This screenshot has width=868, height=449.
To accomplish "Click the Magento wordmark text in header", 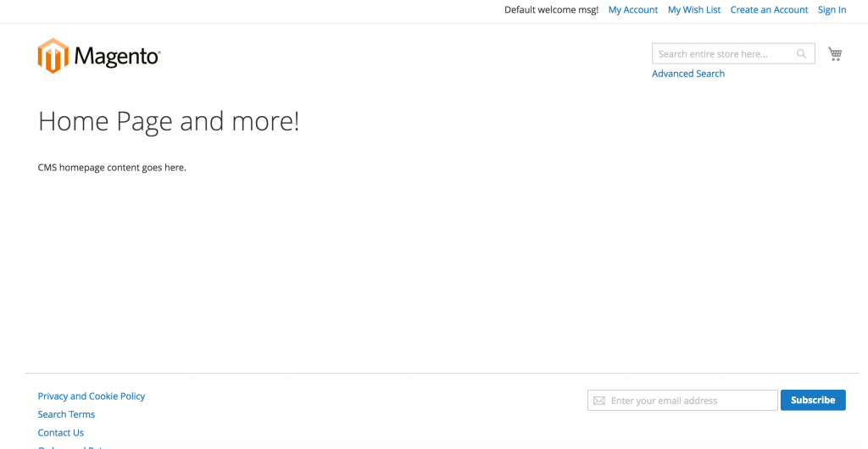I will [x=117, y=57].
